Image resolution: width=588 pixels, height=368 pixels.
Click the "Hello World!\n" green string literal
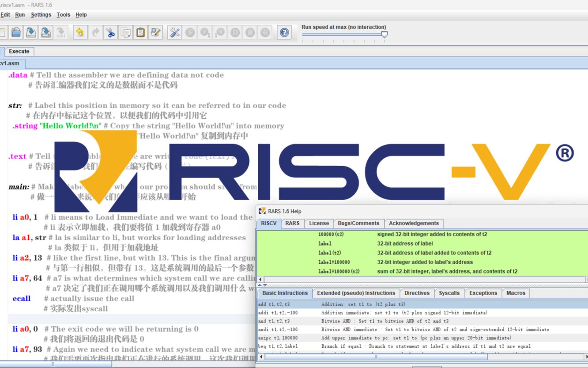pos(71,126)
